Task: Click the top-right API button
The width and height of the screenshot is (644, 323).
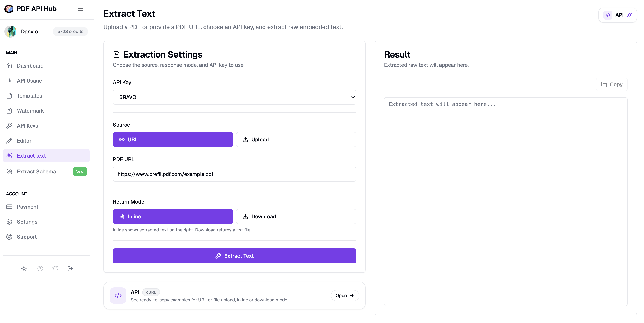Action: [618, 15]
